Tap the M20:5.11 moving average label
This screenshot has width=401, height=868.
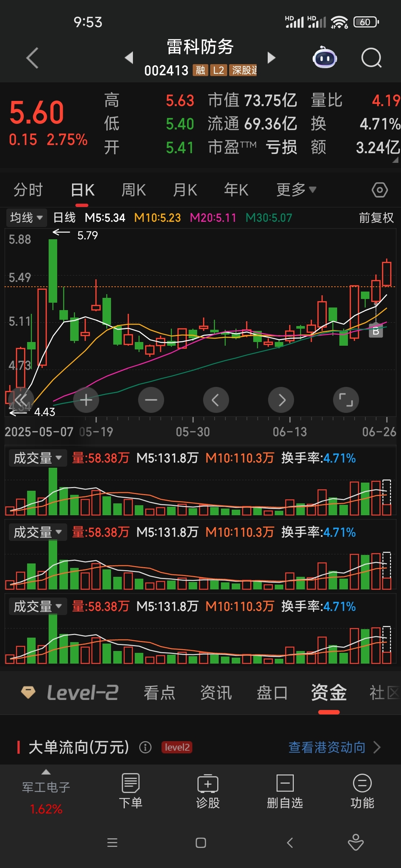tap(213, 218)
